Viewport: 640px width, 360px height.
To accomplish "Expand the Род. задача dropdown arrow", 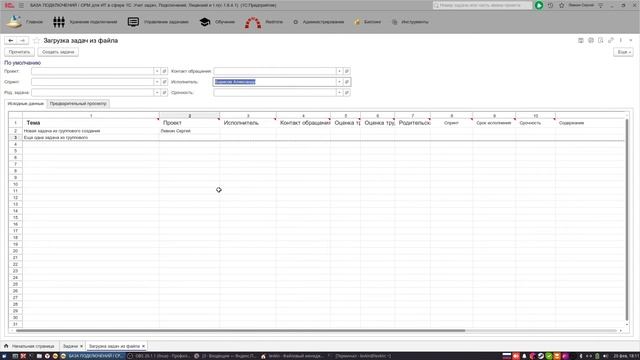I will coord(157,93).
